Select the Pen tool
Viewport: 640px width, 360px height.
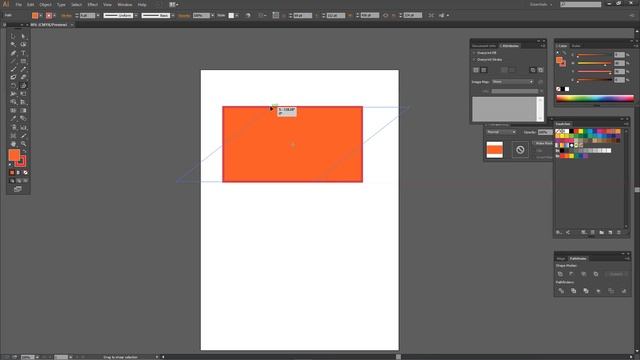pos(13,53)
